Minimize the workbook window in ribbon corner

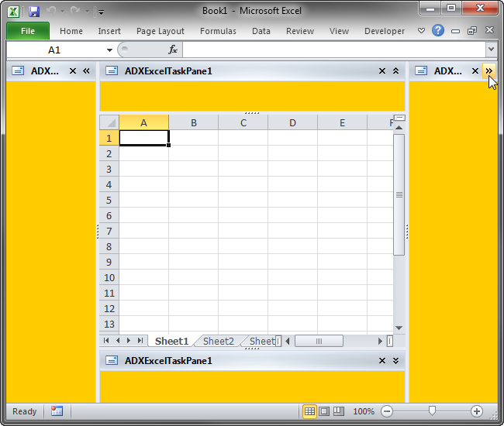point(455,31)
